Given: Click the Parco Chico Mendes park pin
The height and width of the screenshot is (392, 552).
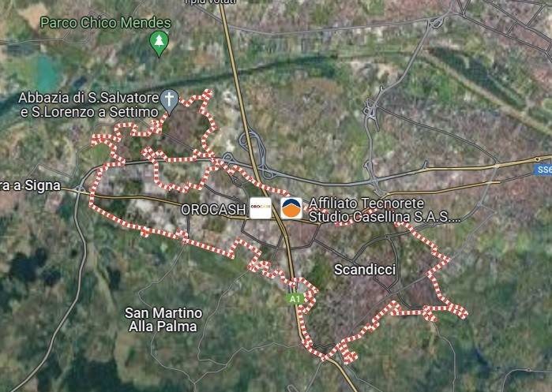Looking at the screenshot, I should tap(159, 43).
